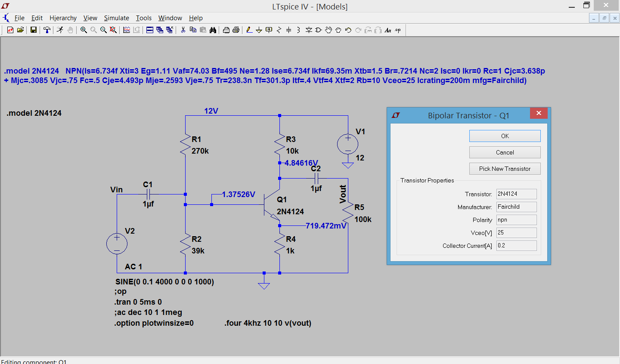This screenshot has width=620, height=364.
Task: Click the Pick New Transistor button
Action: coord(505,169)
